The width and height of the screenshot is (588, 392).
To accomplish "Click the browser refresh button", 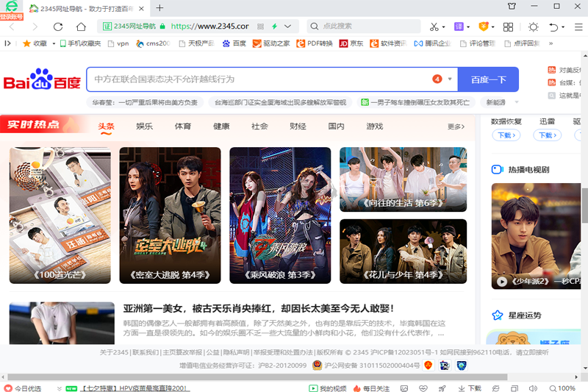I will coord(59,26).
